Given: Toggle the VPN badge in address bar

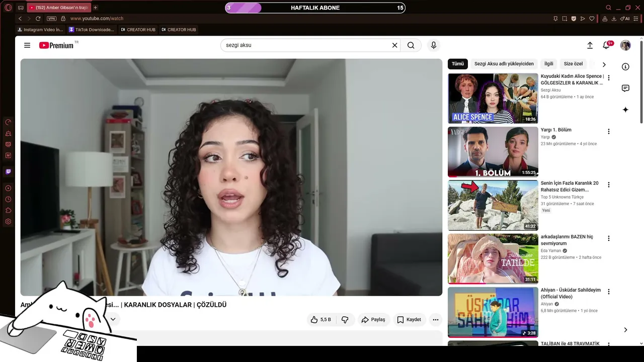Looking at the screenshot, I should (x=51, y=19).
